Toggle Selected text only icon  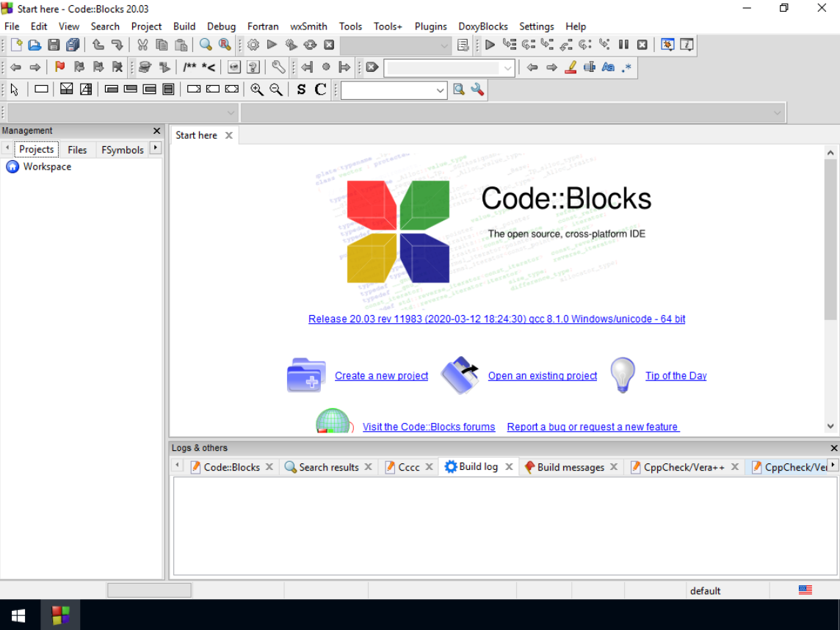pyautogui.click(x=590, y=68)
